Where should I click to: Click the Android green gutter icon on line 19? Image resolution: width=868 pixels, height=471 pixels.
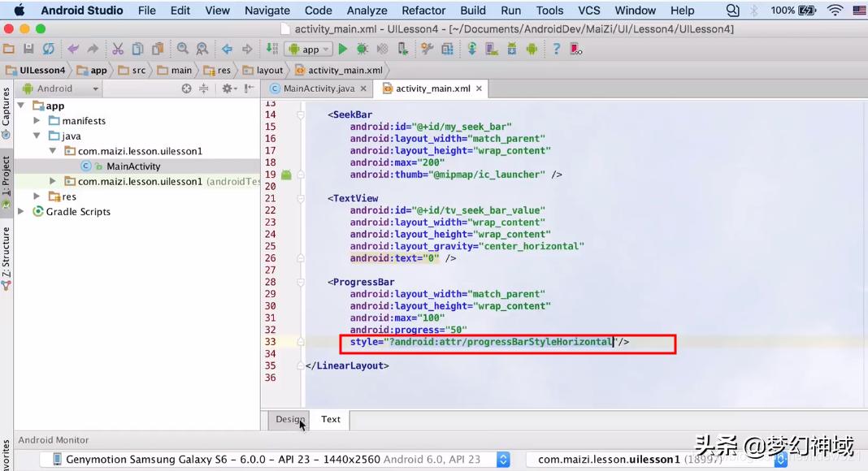click(286, 175)
